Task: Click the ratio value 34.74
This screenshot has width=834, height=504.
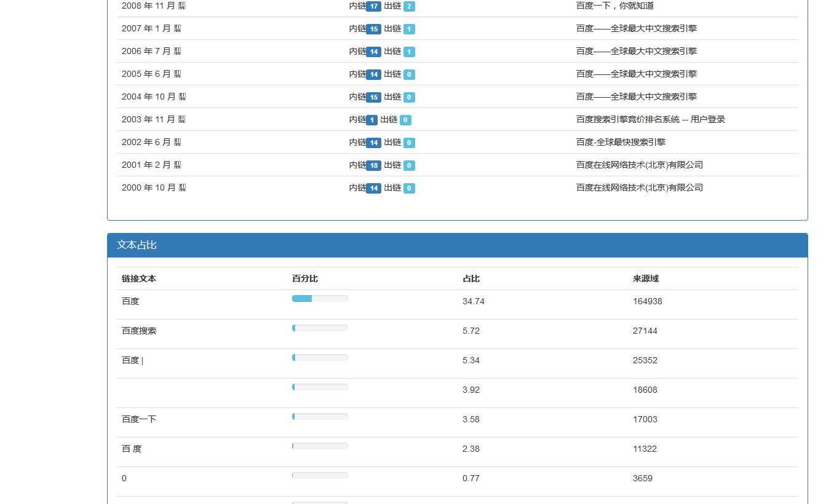Action: click(x=474, y=301)
